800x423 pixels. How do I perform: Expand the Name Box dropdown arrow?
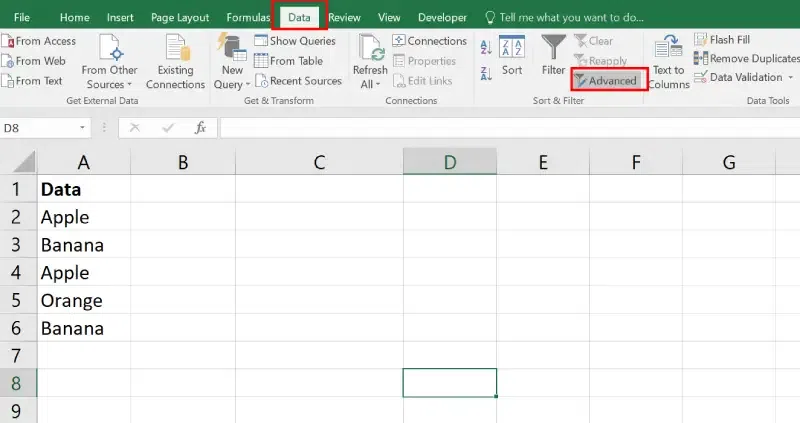82,128
